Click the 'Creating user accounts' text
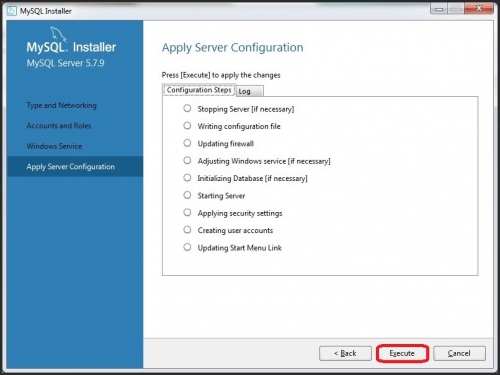Screen dimensions: 500x375 [235, 230]
